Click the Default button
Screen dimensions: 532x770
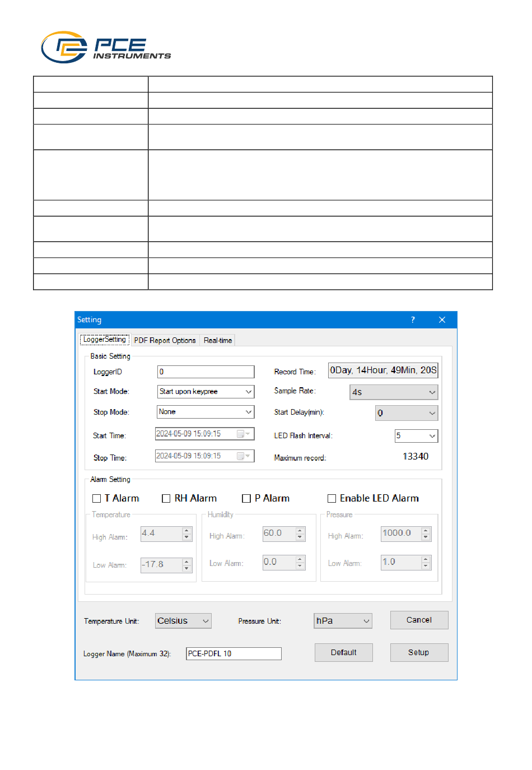[344, 652]
